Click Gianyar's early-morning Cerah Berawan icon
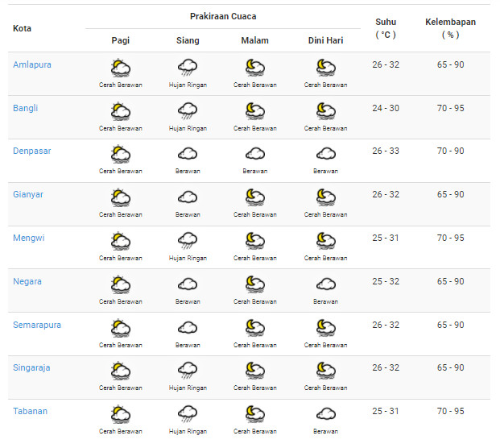This screenshot has width=500, height=448. (325, 197)
